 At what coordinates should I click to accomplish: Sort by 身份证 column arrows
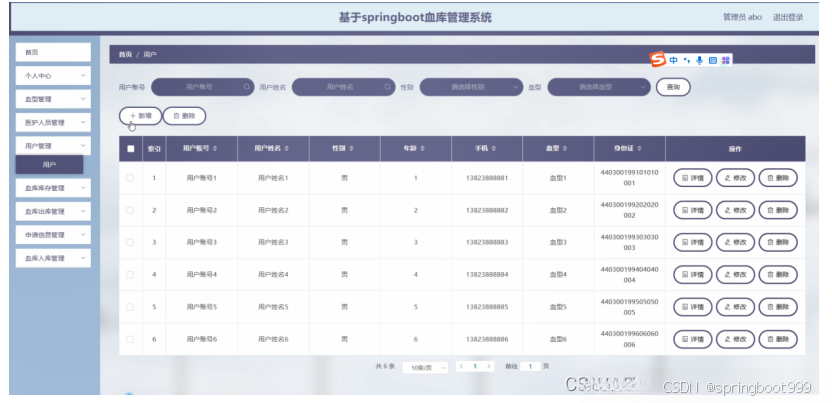(x=640, y=149)
